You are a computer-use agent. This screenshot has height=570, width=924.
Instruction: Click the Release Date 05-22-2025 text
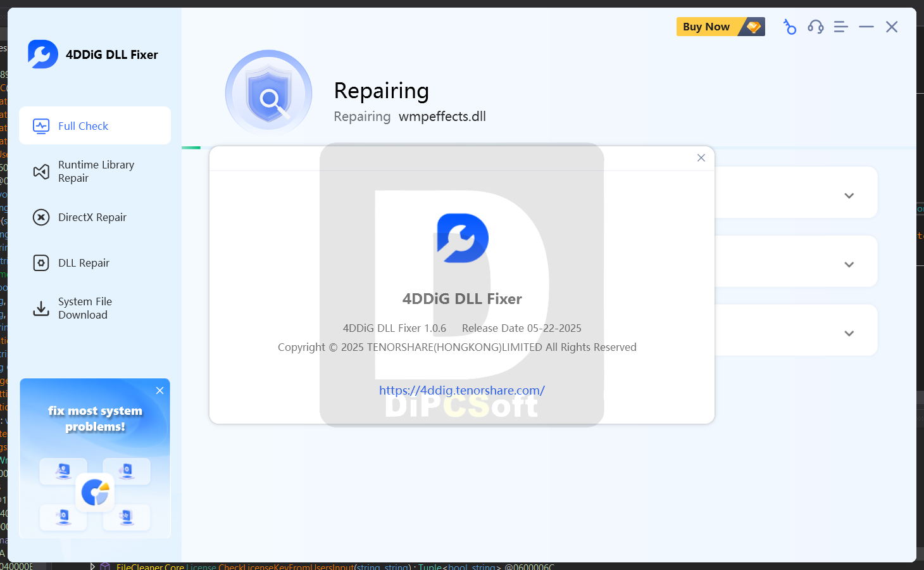tap(521, 328)
